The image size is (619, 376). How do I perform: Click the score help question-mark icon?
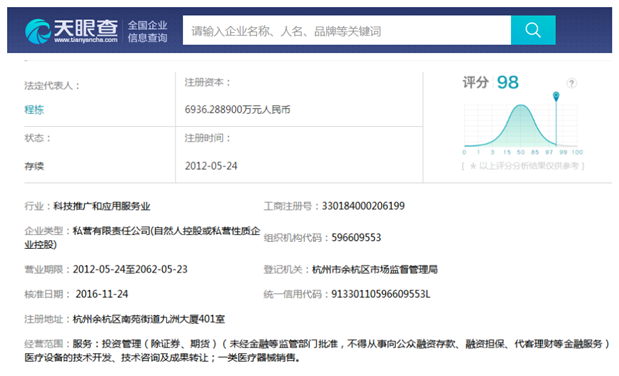pyautogui.click(x=571, y=83)
